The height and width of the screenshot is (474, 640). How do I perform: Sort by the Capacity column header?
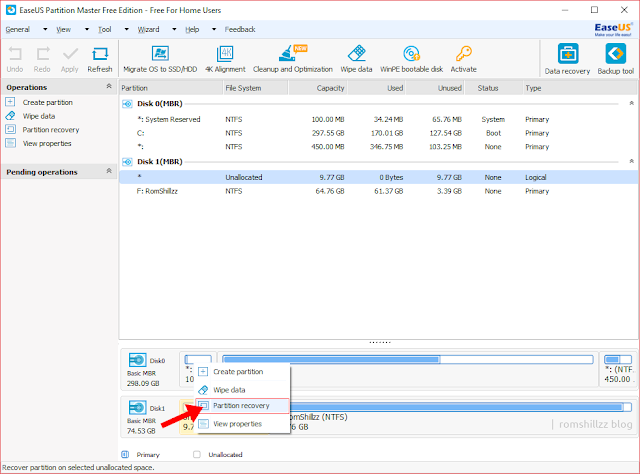(x=318, y=88)
